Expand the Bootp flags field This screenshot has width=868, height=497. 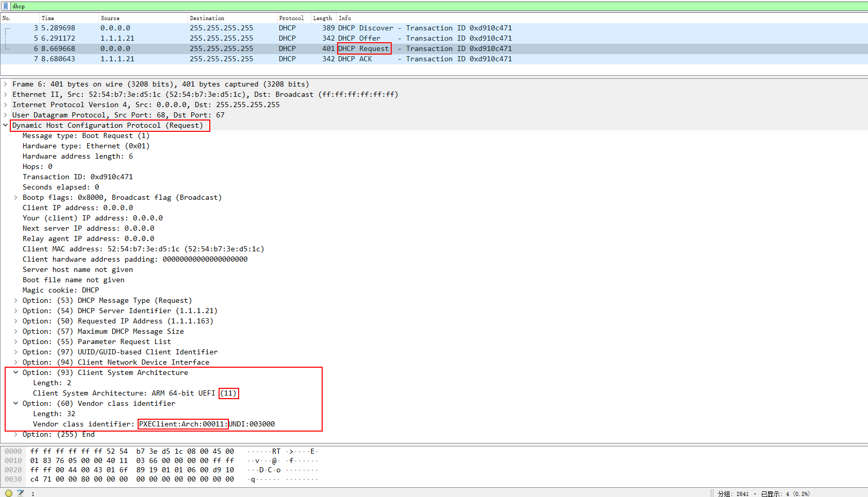[x=16, y=198]
